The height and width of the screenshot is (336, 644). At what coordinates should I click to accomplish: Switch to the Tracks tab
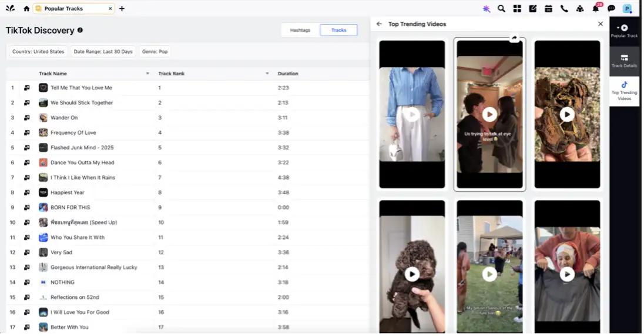click(x=339, y=30)
